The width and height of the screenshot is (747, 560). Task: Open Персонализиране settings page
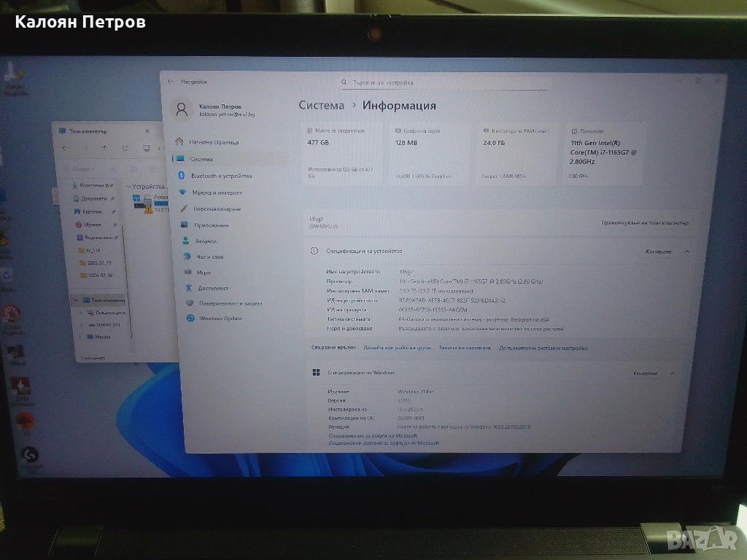[217, 209]
